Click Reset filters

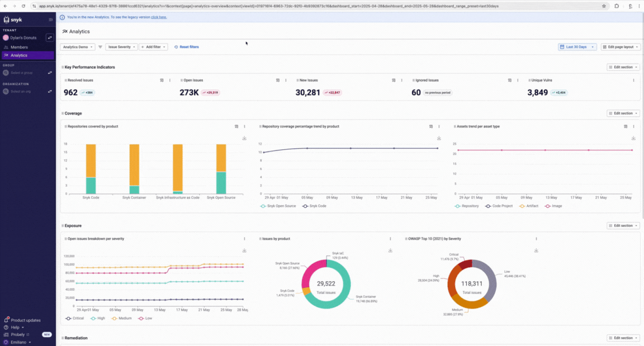point(187,47)
